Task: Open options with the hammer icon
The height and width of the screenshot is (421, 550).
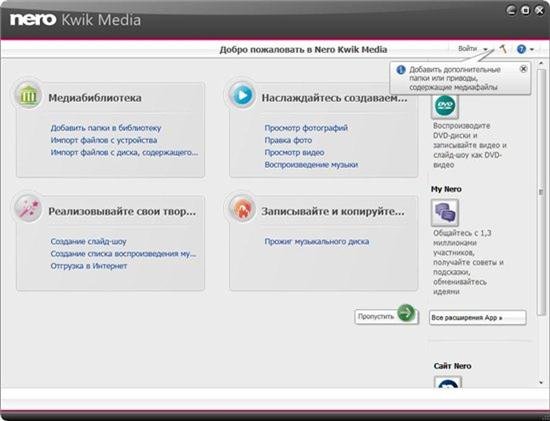Action: pos(502,49)
